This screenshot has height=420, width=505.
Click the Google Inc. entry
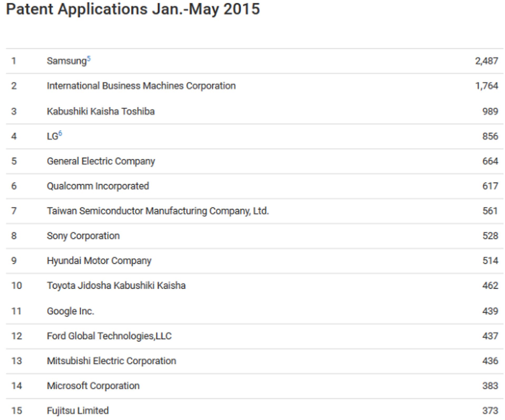tap(70, 311)
